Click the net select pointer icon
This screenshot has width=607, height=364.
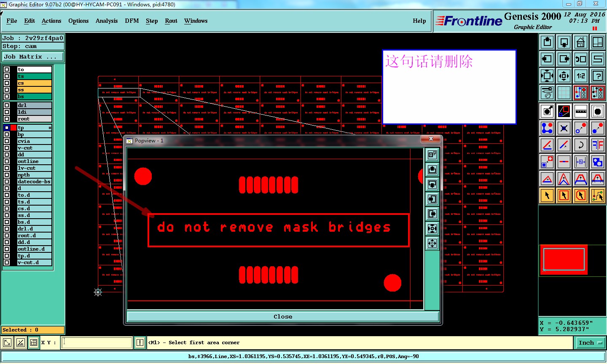[598, 195]
